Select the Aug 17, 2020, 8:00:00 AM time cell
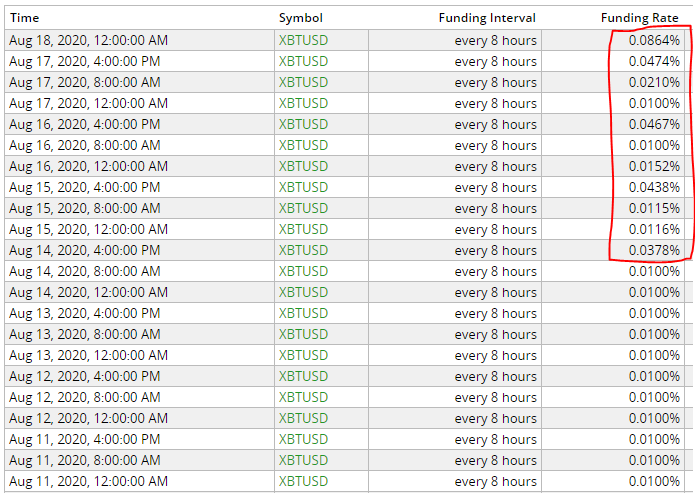 pyautogui.click(x=140, y=82)
